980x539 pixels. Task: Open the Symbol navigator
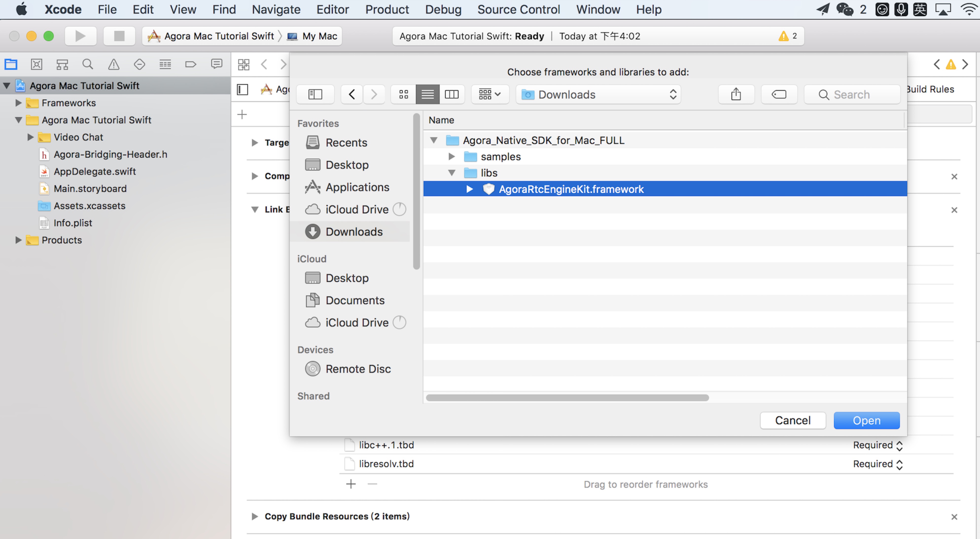(x=62, y=64)
